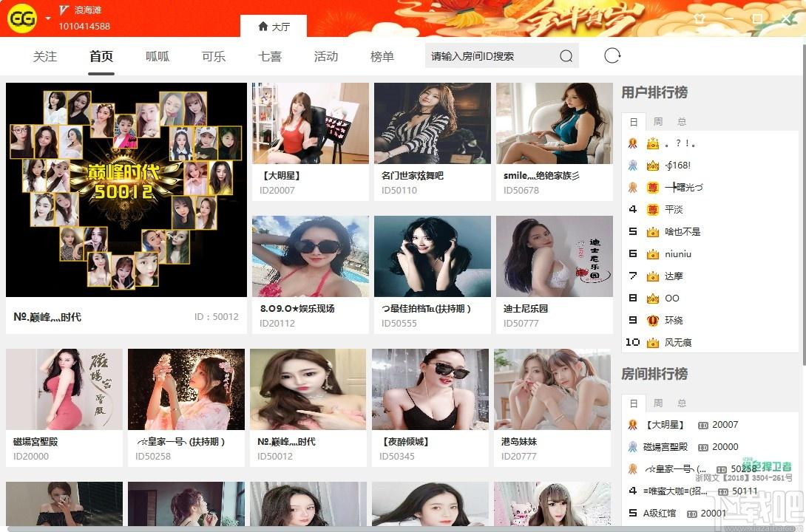Open the skin changer shirt icon
This screenshot has height=532, width=806.
(x=699, y=18)
